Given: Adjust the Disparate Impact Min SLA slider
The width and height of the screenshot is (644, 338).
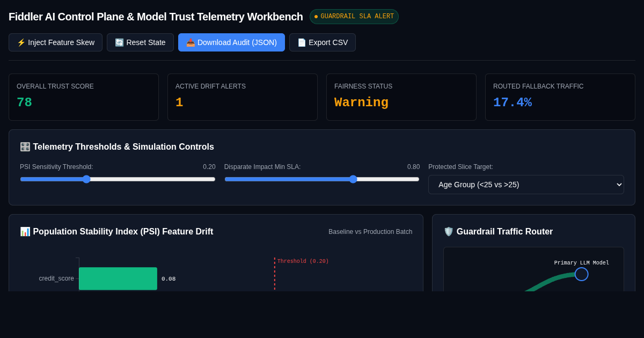Looking at the screenshot, I should tap(322, 179).
